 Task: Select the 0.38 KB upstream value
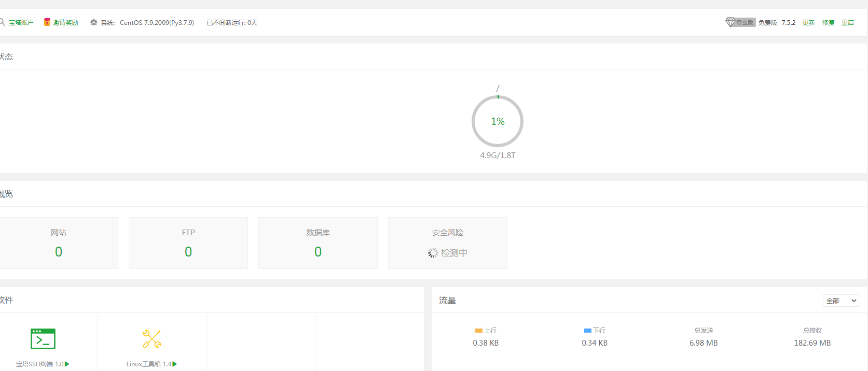click(x=486, y=343)
